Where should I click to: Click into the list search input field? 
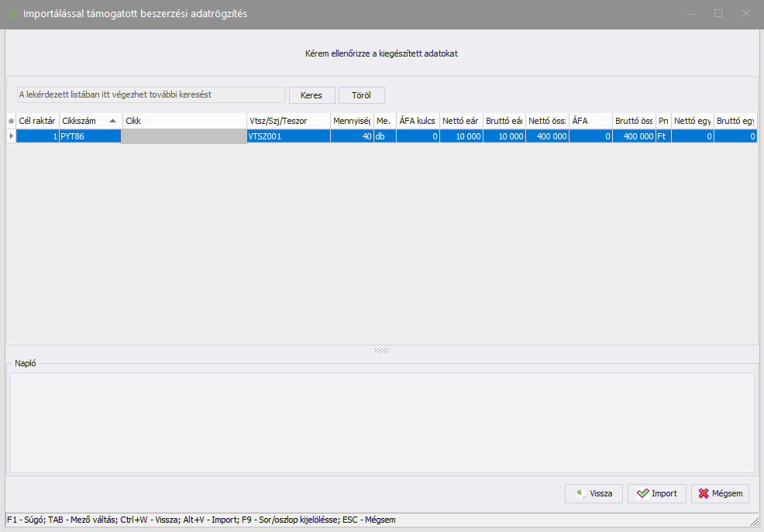pyautogui.click(x=150, y=94)
